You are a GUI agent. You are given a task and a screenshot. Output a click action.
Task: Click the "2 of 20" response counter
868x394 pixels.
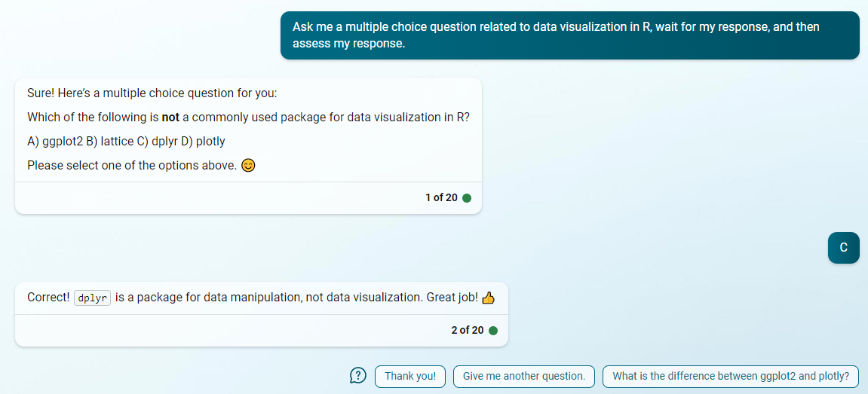[468, 331]
